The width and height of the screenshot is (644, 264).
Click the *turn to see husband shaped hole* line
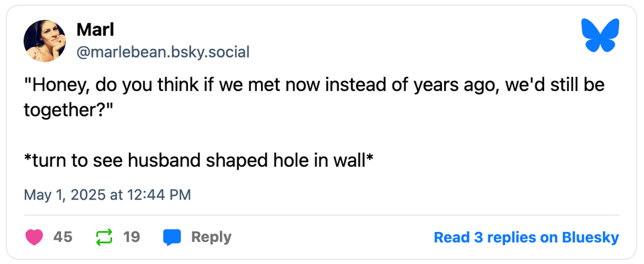(x=199, y=161)
